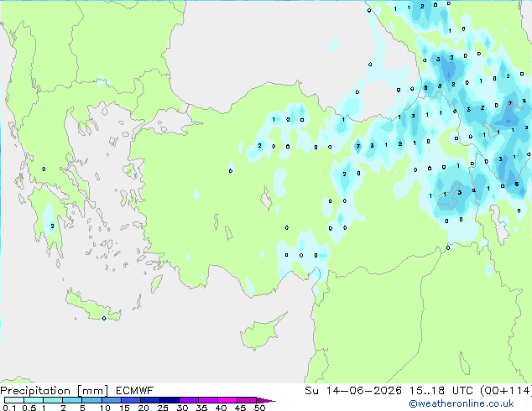Pick the 45–50 mm legend swatch
Screen dimensions: 532x411
247,400
